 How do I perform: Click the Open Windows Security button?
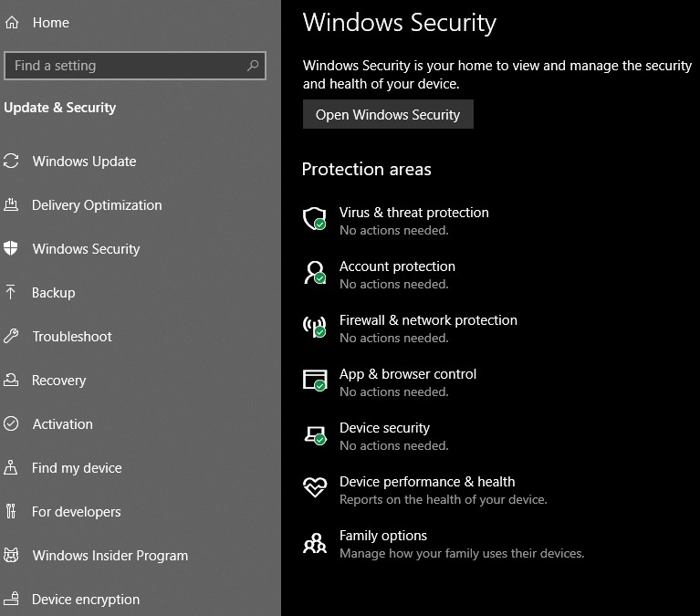[x=388, y=114]
